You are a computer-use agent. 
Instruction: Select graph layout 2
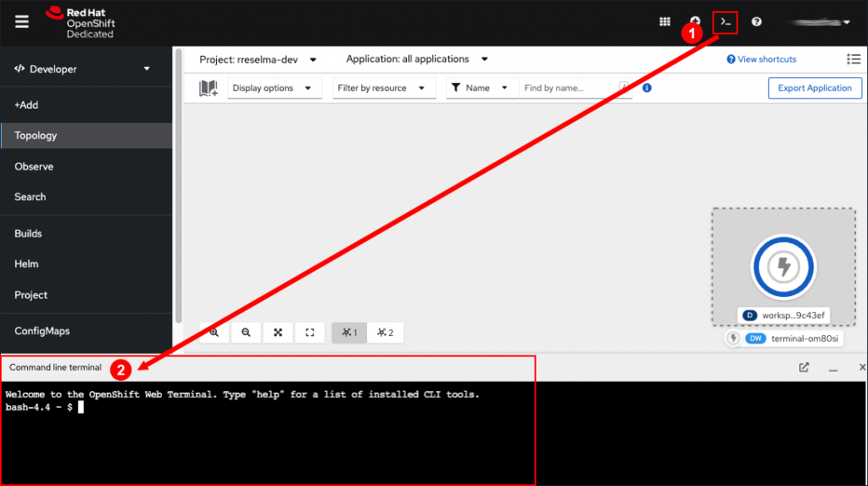click(385, 332)
